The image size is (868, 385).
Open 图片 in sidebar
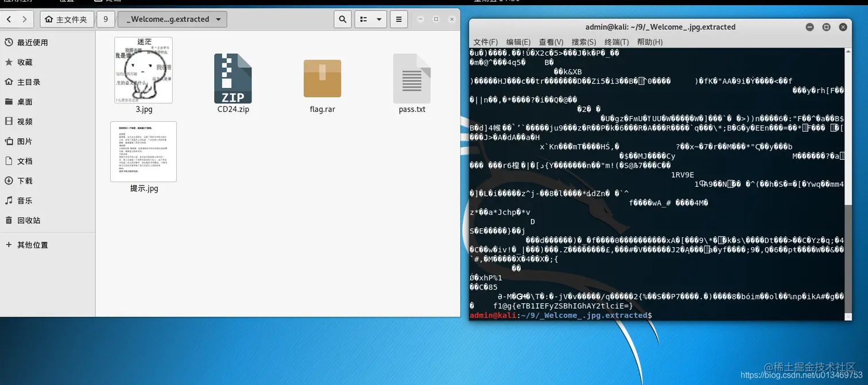[x=48, y=141]
